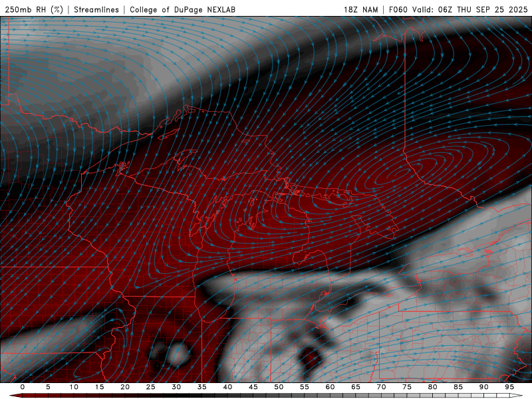Click the colorbar value label '45'

coord(253,387)
